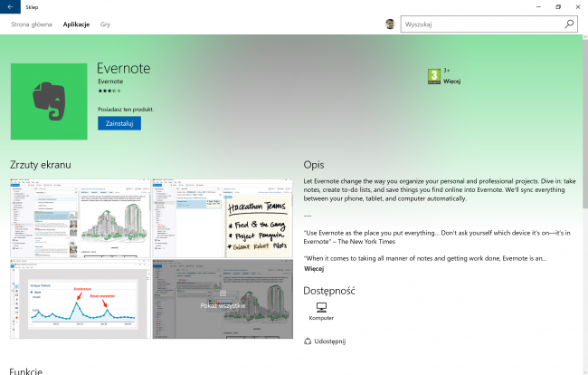The width and height of the screenshot is (588, 375).
Task: Click the Komputer availability icon
Action: point(321,307)
